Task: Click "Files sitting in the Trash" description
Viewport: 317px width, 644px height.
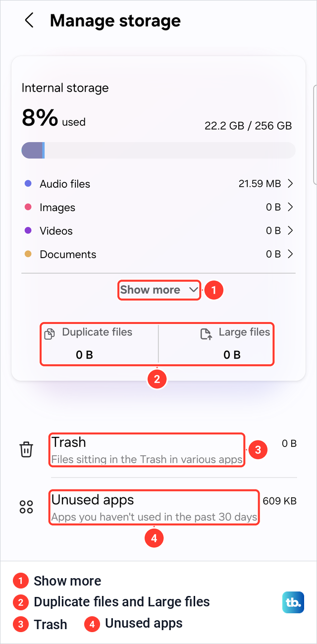Action: click(x=147, y=459)
